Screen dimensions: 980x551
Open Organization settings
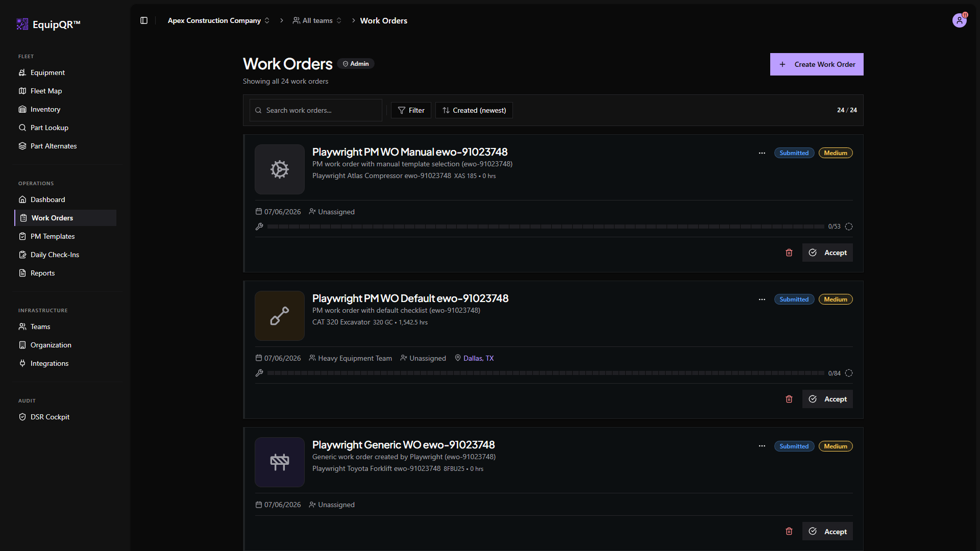pos(65,345)
